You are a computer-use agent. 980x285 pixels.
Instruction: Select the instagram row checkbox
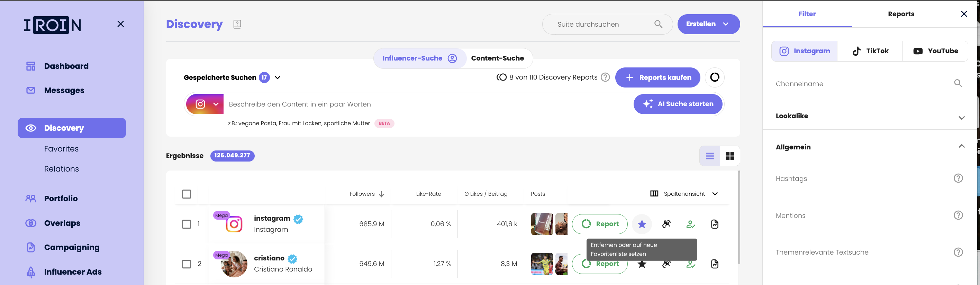pyautogui.click(x=187, y=224)
